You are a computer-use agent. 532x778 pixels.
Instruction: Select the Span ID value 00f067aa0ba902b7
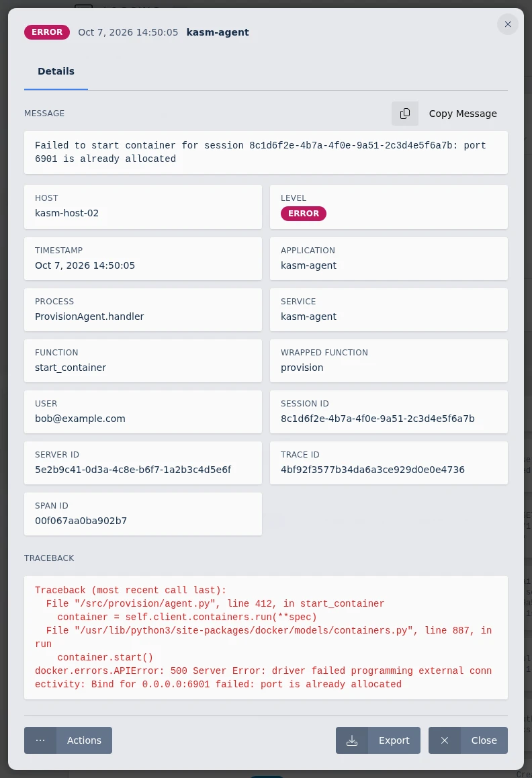pyautogui.click(x=81, y=521)
